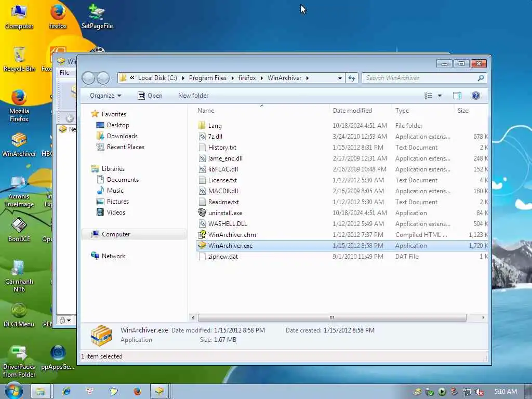Viewport: 532px width, 399px height.
Task: Open the Windows Explorer taskbar button
Action: click(41, 391)
